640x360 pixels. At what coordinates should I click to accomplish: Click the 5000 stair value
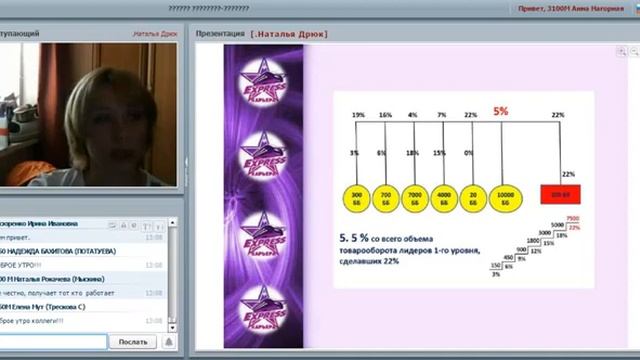pyautogui.click(x=557, y=225)
